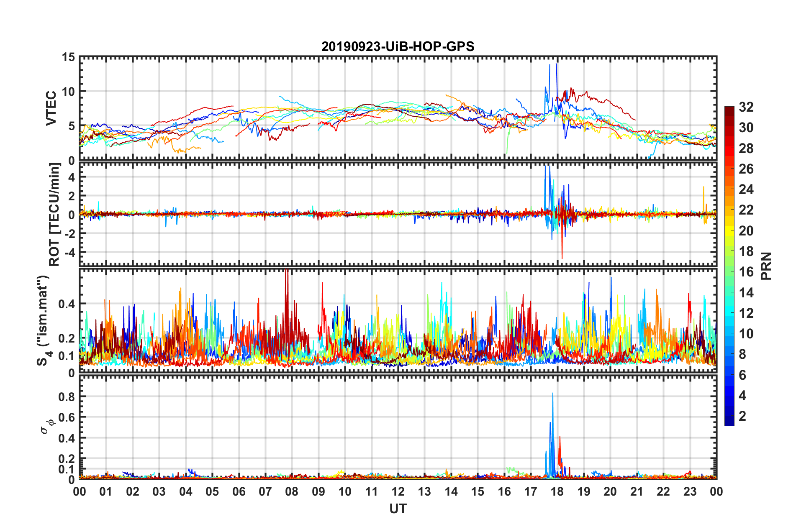The width and height of the screenshot is (796, 532).
Task: Click S4 axis tick label 0.1
Action: tap(67, 356)
